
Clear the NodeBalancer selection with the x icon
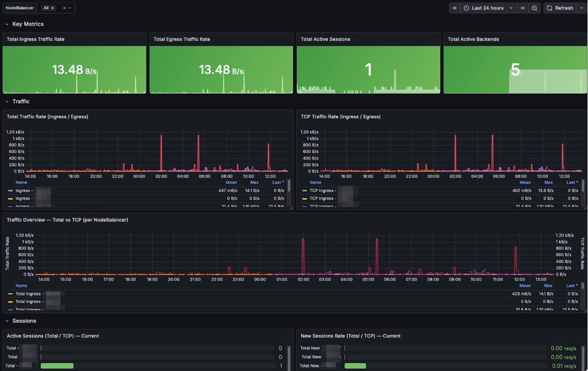(64, 8)
